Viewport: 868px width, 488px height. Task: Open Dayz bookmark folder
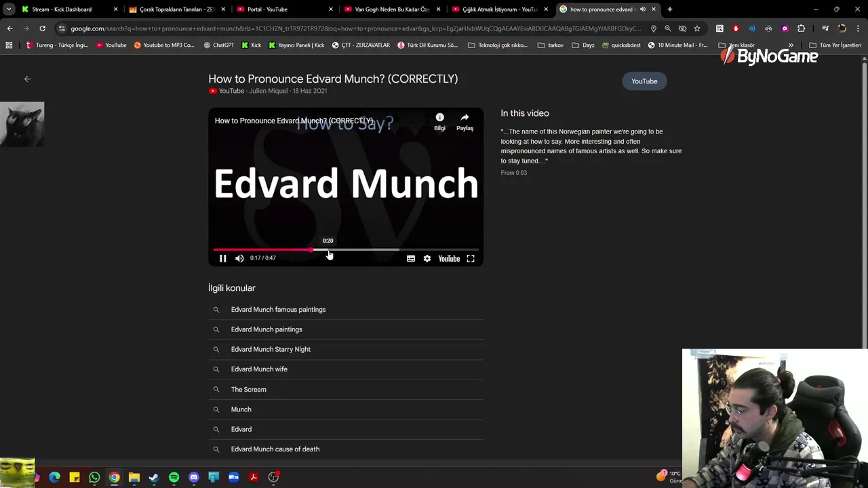(583, 45)
